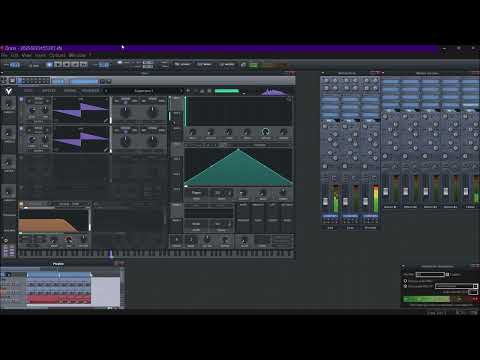480x360 pixels.
Task: Open the preset name selector in Vital
Action: pyautogui.click(x=144, y=91)
